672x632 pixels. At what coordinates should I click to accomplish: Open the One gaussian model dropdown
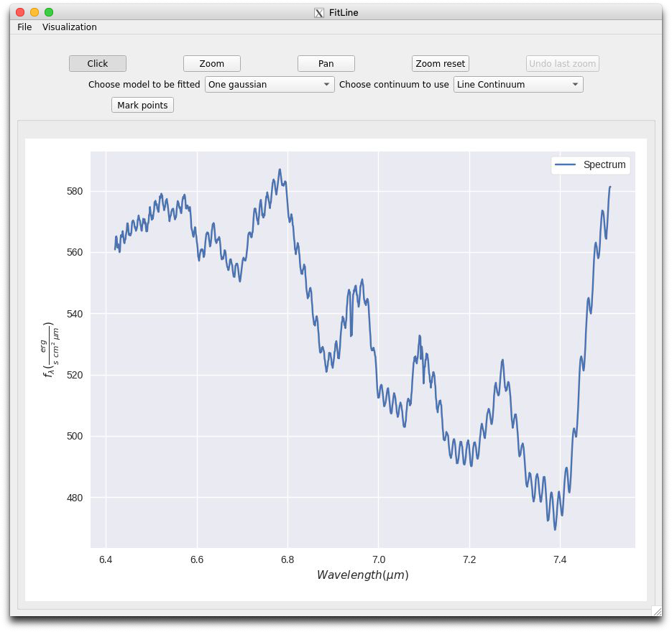(269, 84)
